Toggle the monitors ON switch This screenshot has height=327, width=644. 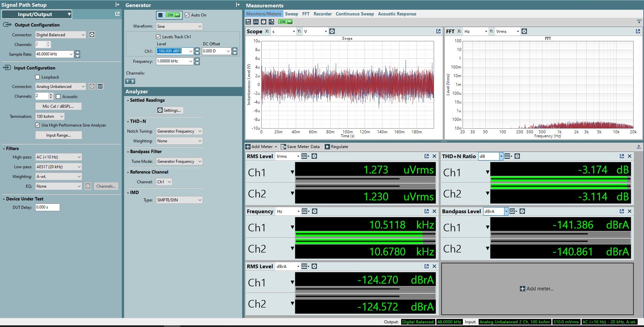click(x=285, y=22)
